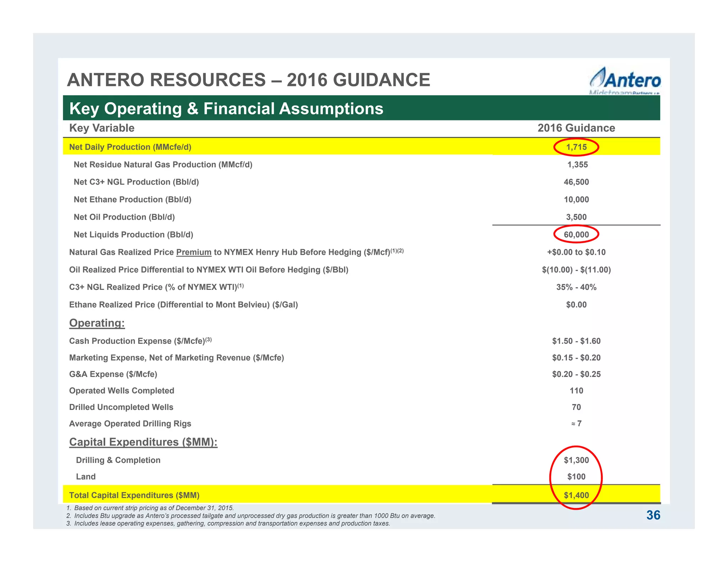The image size is (728, 562).
Task: Click footnote 2 about Btu upgrade
Action: [x=251, y=516]
